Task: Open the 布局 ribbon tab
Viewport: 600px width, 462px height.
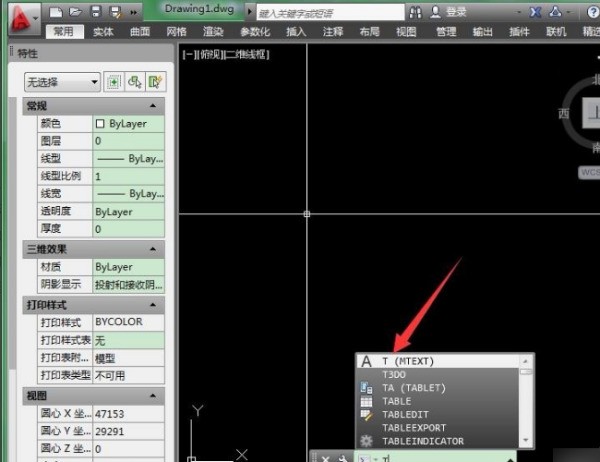Action: point(370,32)
